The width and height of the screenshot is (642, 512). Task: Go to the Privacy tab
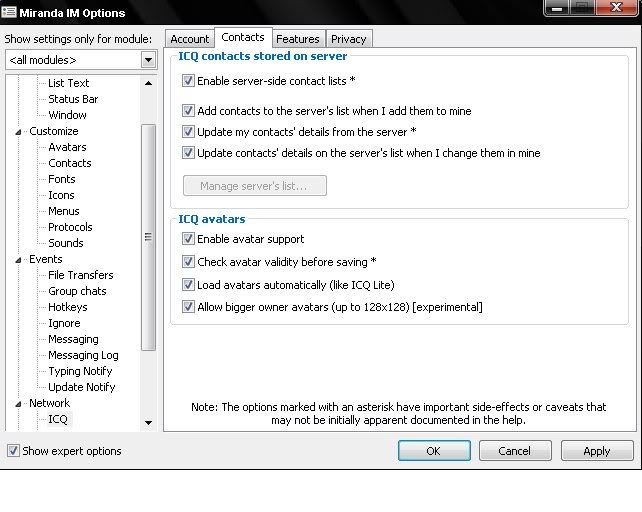[348, 39]
